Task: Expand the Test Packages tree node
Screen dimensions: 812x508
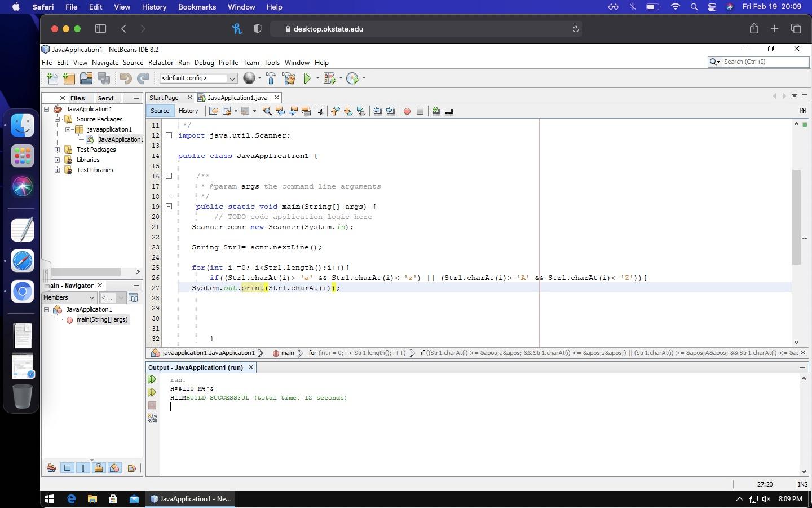Action: [58, 150]
